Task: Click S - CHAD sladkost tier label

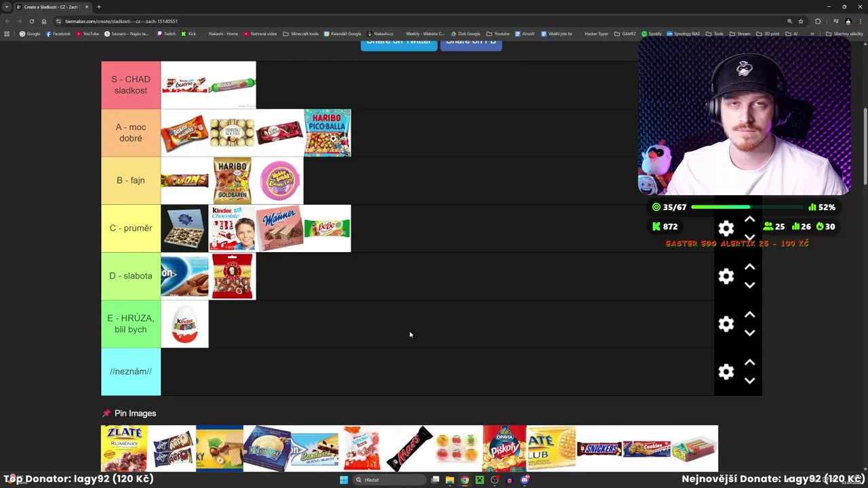Action: click(131, 85)
